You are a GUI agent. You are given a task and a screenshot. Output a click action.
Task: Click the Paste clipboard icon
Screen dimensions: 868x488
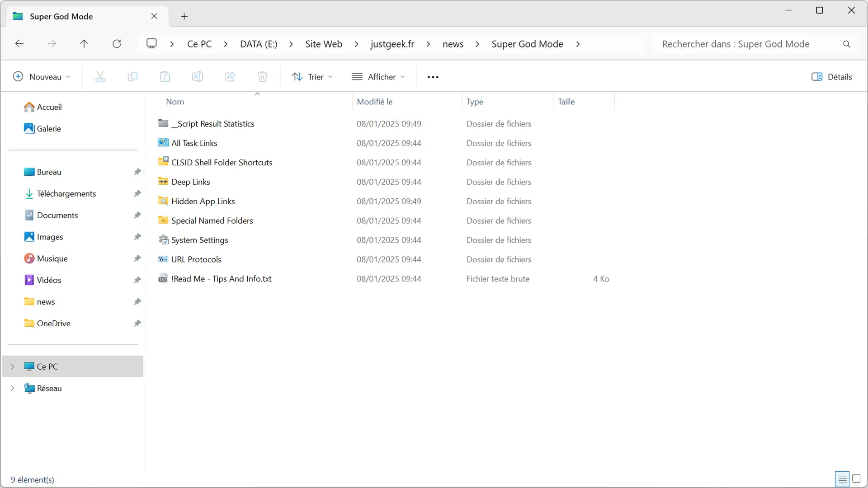[x=165, y=77]
